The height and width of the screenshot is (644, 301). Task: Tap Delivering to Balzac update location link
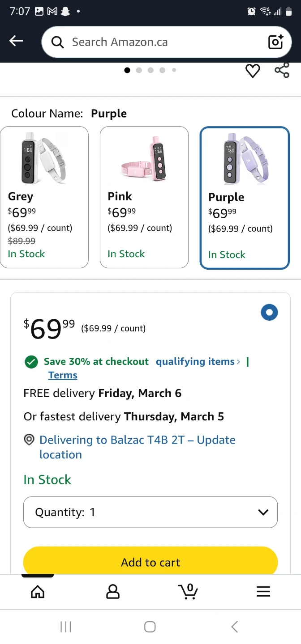137,447
